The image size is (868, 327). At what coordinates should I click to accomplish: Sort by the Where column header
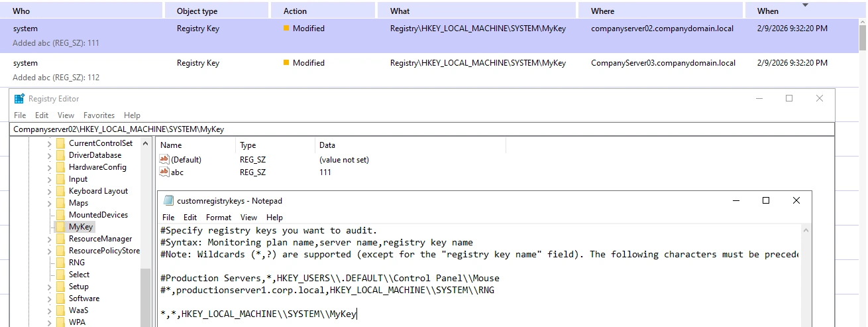661,11
